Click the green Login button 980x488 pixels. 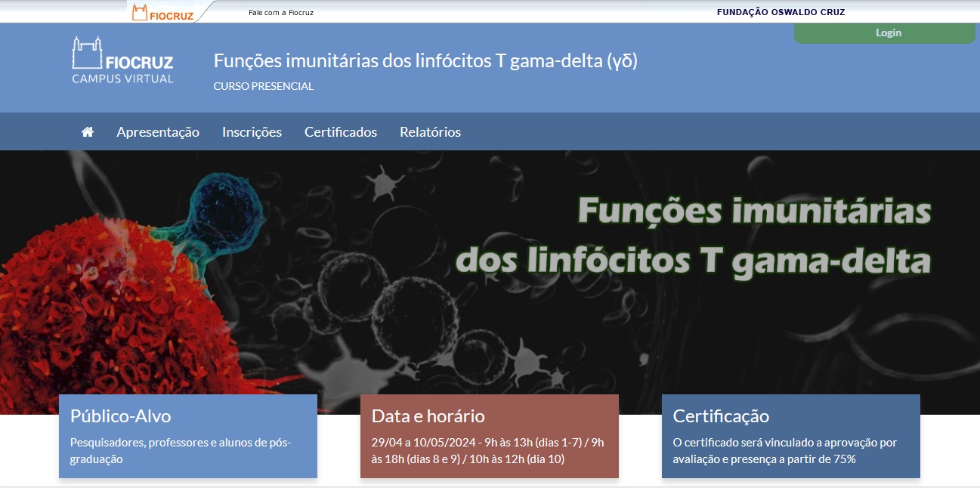tap(885, 33)
